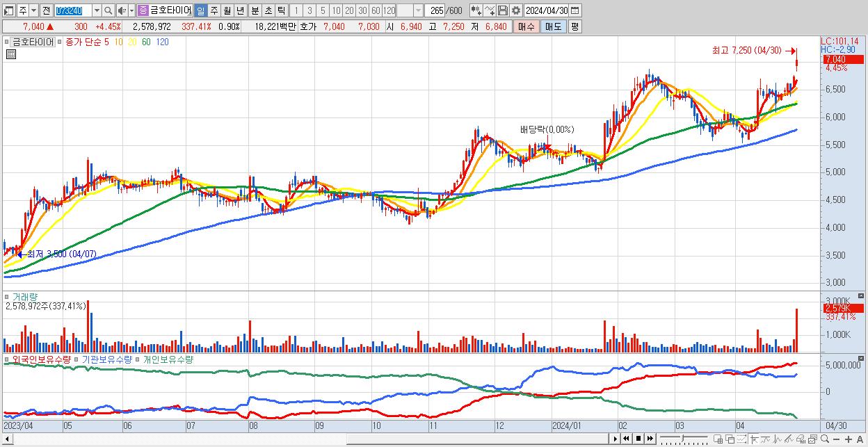Click the stop playback button
This screenshot has height=447, width=868.
click(638, 439)
